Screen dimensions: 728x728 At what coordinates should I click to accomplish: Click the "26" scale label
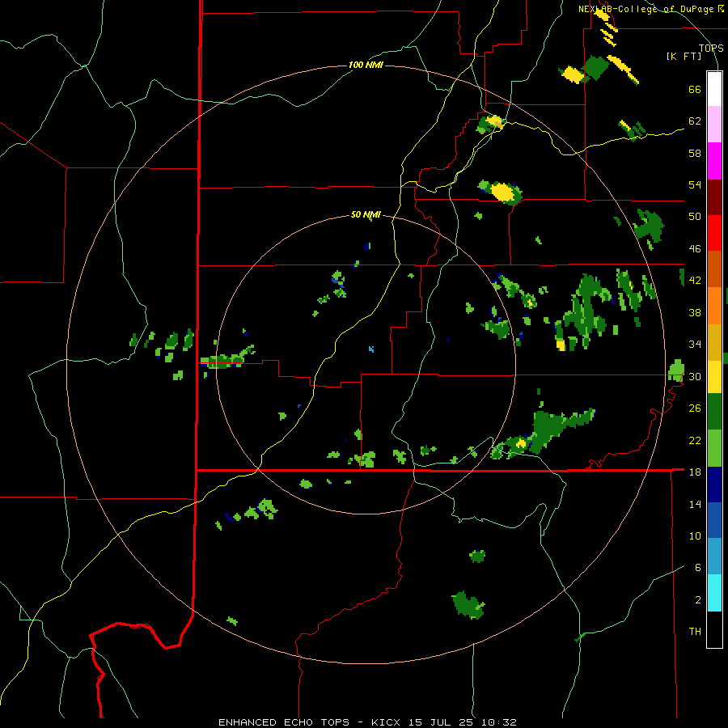695,408
